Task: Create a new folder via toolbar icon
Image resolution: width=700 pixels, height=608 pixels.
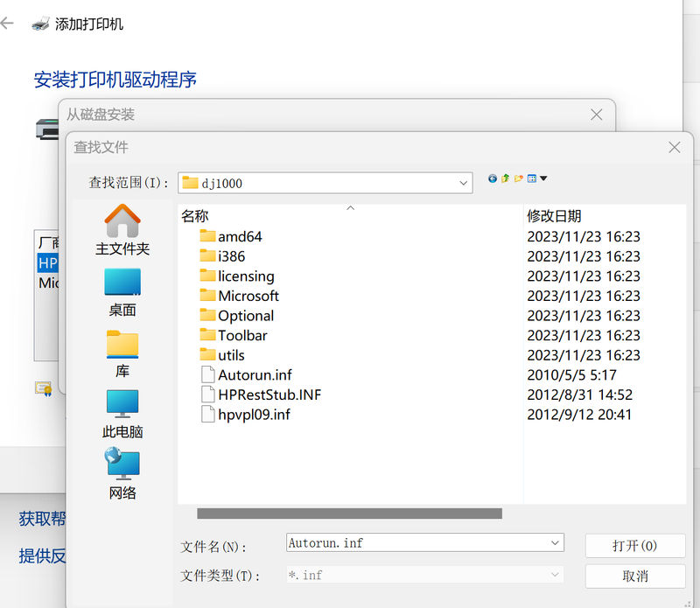Action: (519, 178)
